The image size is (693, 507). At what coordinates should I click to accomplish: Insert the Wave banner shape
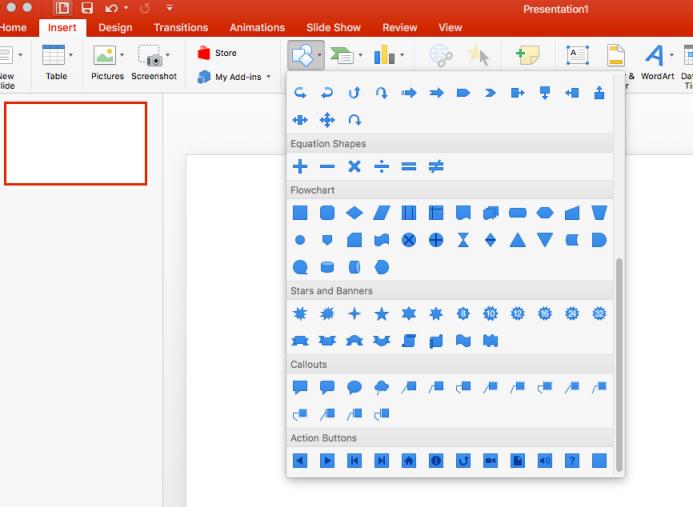point(463,341)
